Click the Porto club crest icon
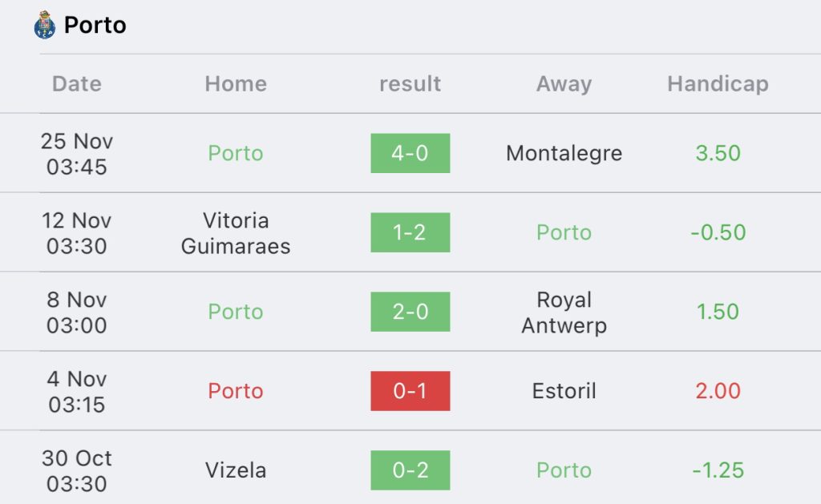 [45, 25]
